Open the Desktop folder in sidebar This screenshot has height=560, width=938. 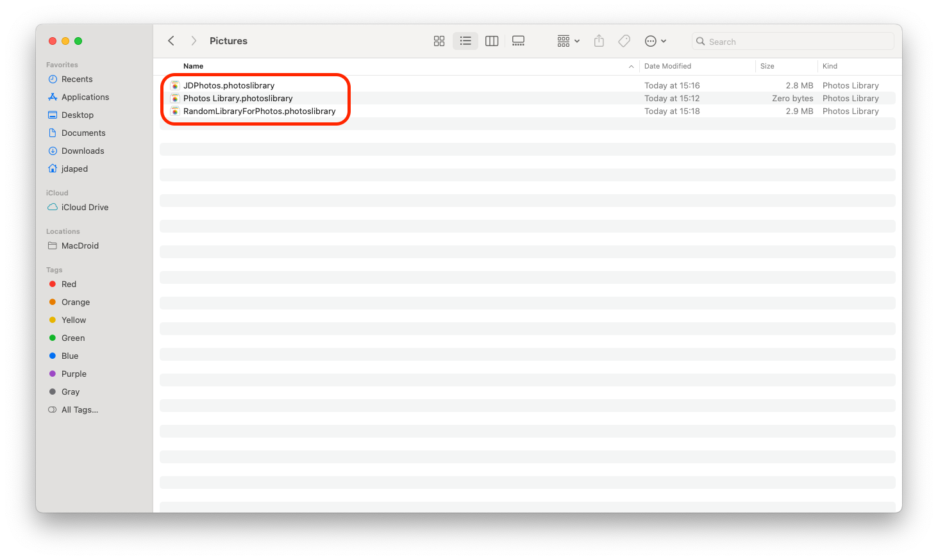78,115
